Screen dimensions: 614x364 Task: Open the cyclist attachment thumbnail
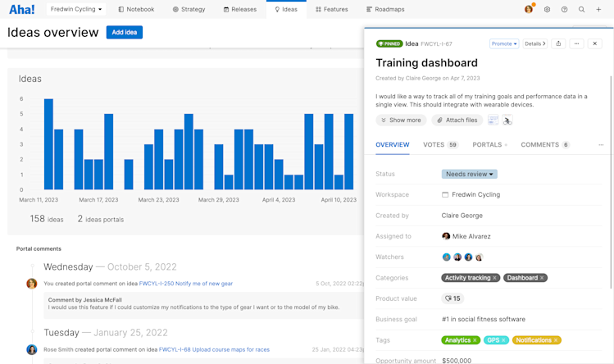pos(507,120)
